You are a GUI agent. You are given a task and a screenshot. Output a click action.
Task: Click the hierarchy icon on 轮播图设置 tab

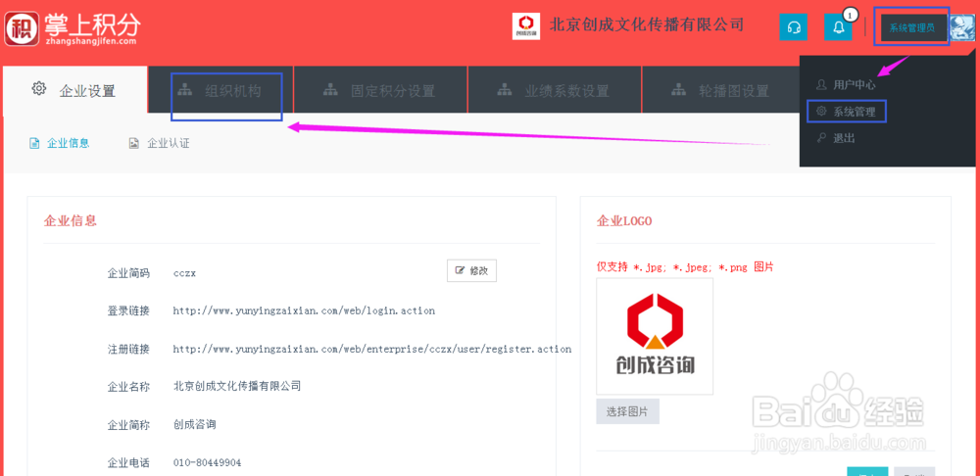(x=678, y=90)
